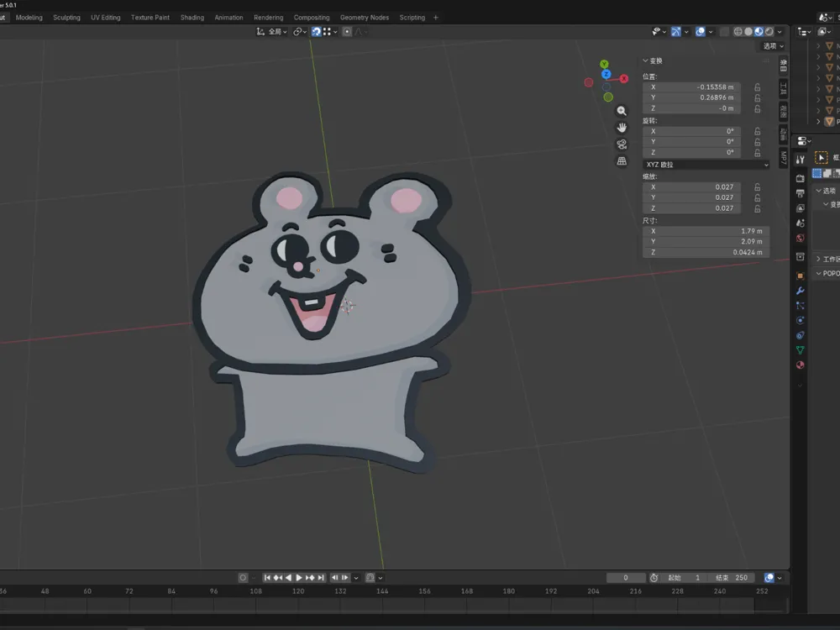Open the Modifiers wrench tab
840x630 pixels.
[x=801, y=291]
